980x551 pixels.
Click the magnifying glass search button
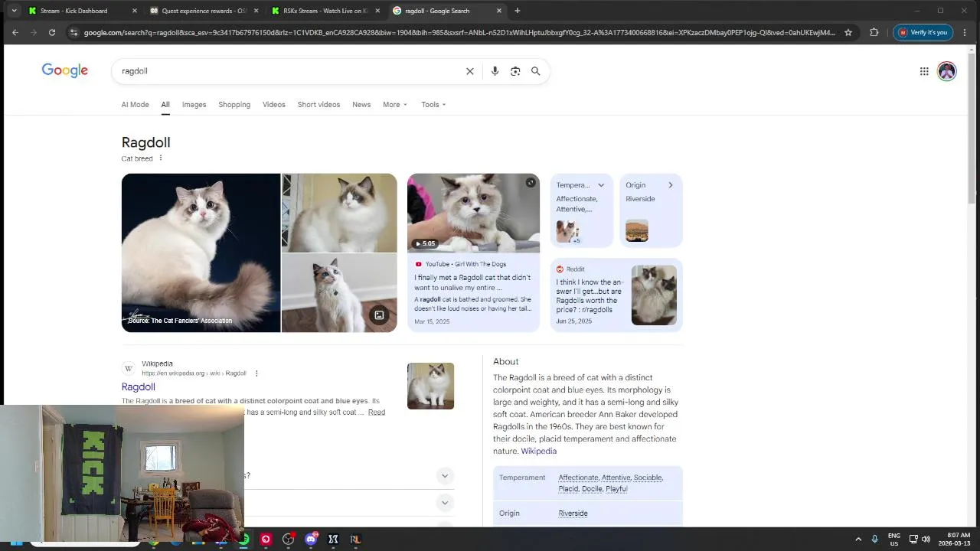(x=536, y=71)
